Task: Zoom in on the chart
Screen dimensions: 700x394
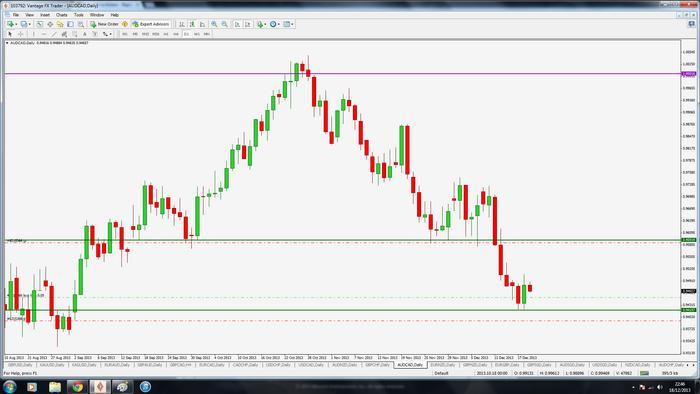Action: (214, 24)
